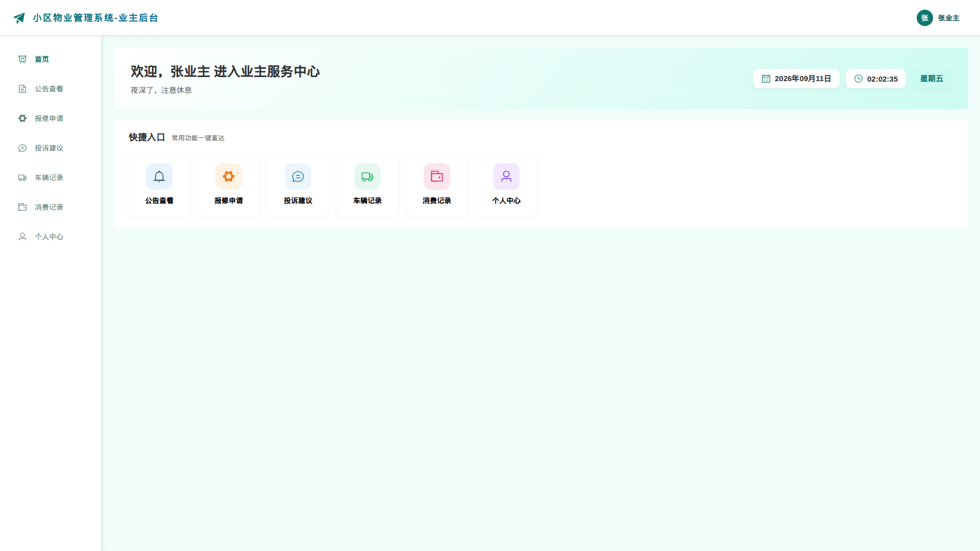The image size is (980, 551).
Task: Open 报修申请 from the sidebar menu
Action: click(x=51, y=118)
